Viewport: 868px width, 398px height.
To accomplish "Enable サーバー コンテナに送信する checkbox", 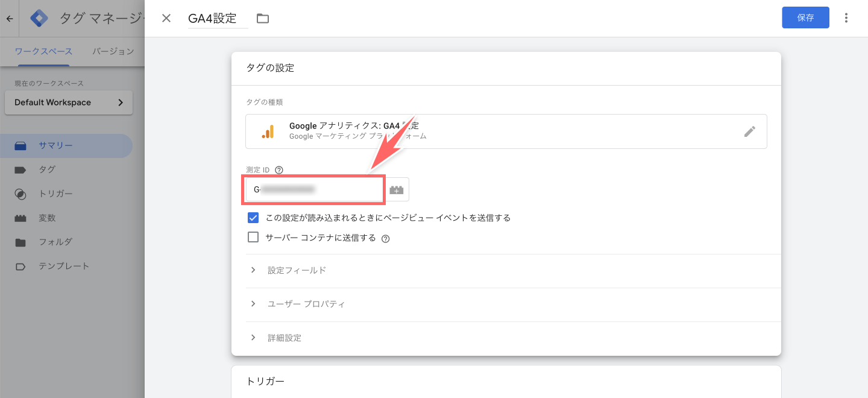I will click(x=253, y=238).
